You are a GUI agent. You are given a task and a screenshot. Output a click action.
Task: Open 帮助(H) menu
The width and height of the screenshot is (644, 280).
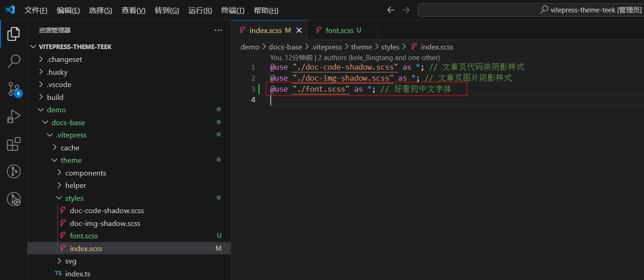[266, 10]
